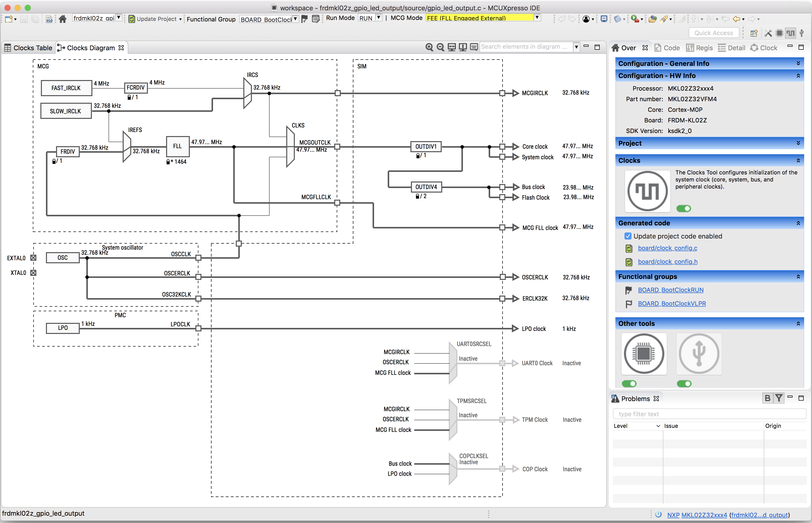This screenshot has height=523, width=812.
Task: Click Search elements in diagram field
Action: [526, 47]
